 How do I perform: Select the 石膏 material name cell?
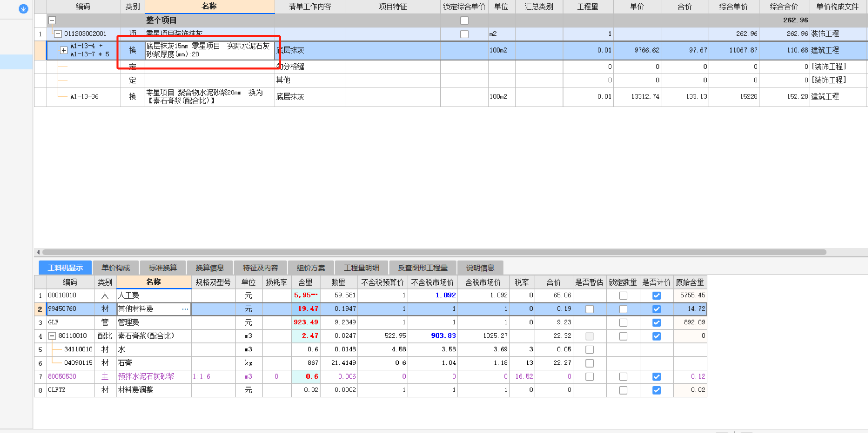tap(154, 363)
